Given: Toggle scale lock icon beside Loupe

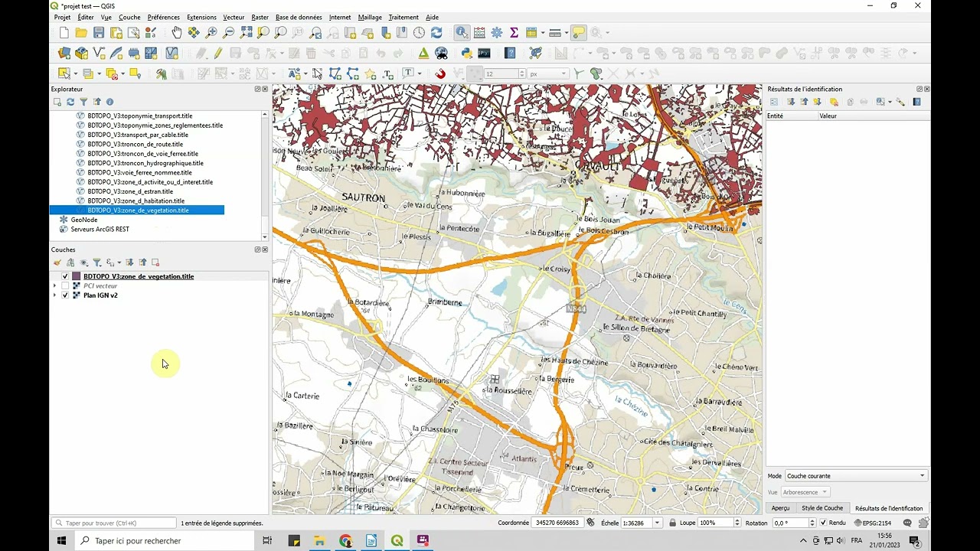Looking at the screenshot, I should (672, 523).
